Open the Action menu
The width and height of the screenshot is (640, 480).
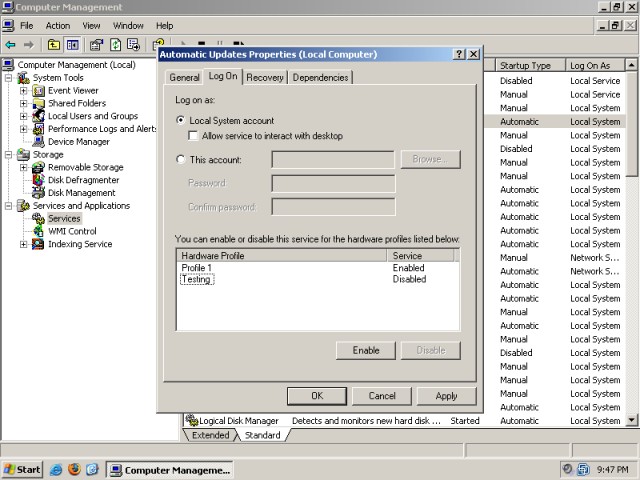click(58, 26)
